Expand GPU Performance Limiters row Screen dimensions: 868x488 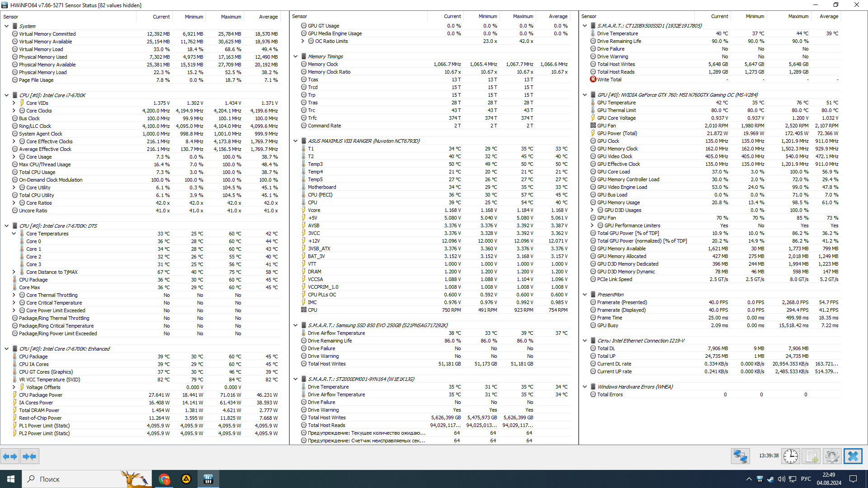pos(592,225)
